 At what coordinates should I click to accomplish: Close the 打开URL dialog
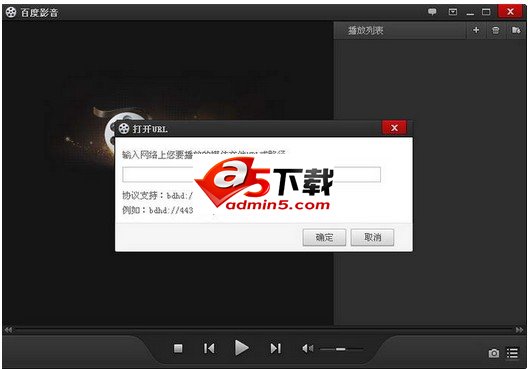pos(394,128)
